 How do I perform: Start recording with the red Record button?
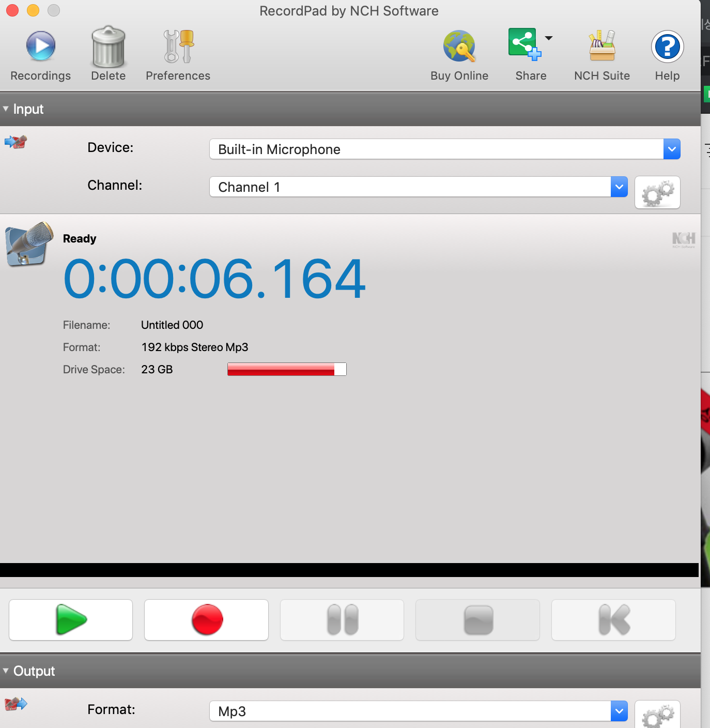tap(206, 620)
